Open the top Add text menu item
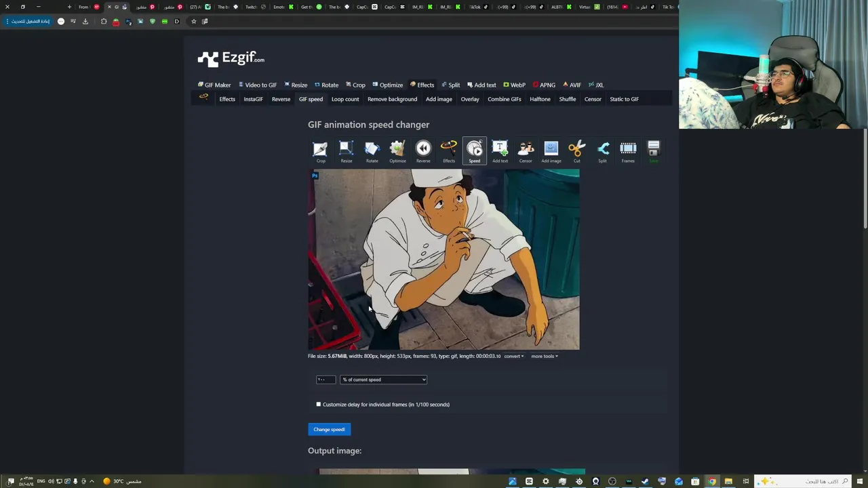Viewport: 868px width, 488px height. tap(481, 85)
